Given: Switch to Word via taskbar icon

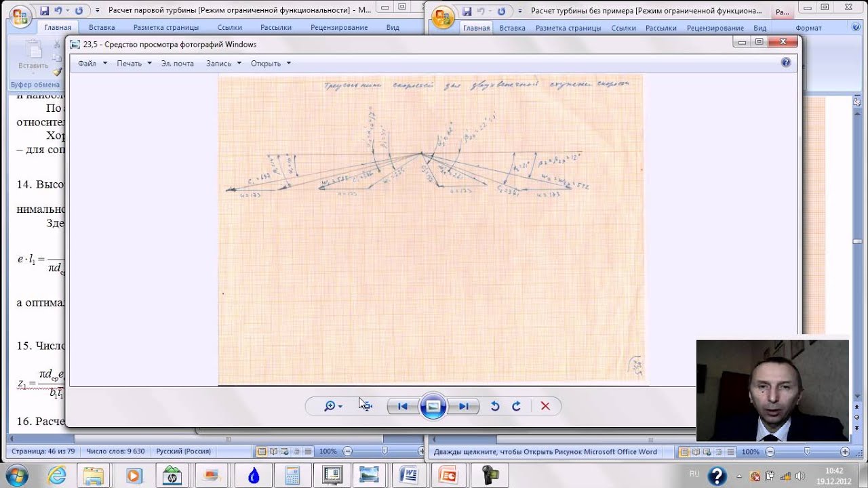Looking at the screenshot, I should (x=409, y=476).
